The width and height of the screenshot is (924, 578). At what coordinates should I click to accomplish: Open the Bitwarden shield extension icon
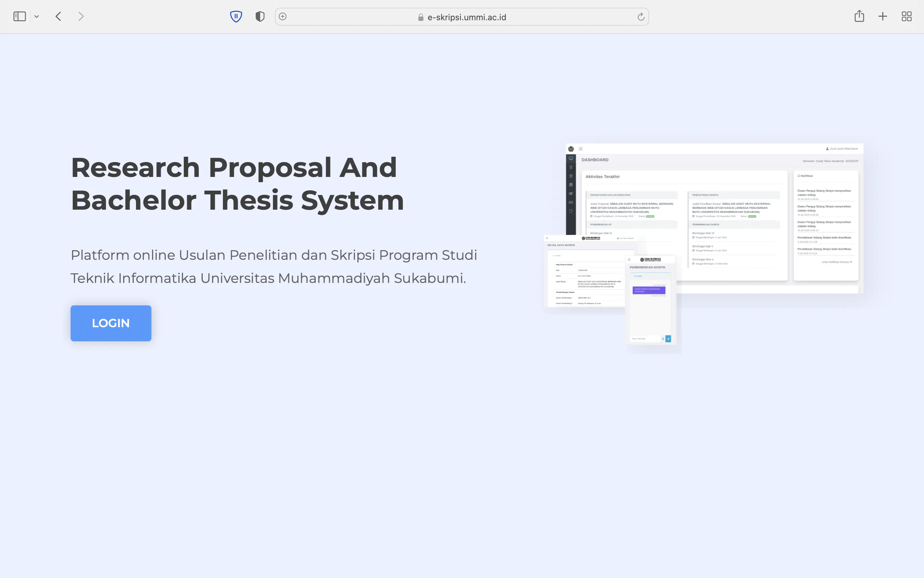point(236,16)
